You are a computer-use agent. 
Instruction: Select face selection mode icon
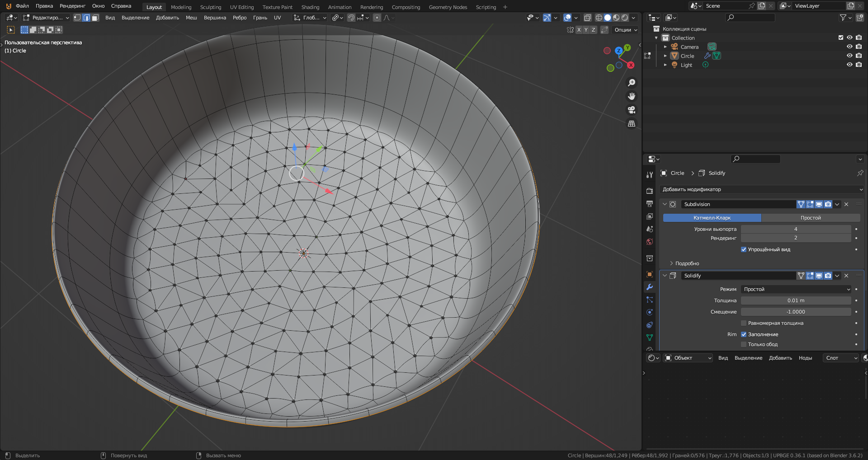point(95,18)
